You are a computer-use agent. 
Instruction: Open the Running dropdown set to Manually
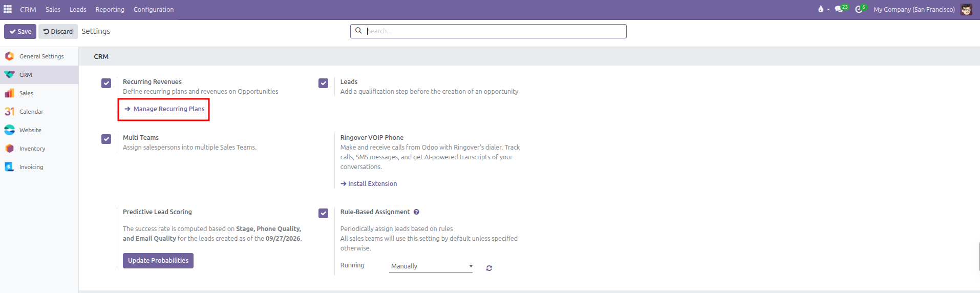point(431,266)
